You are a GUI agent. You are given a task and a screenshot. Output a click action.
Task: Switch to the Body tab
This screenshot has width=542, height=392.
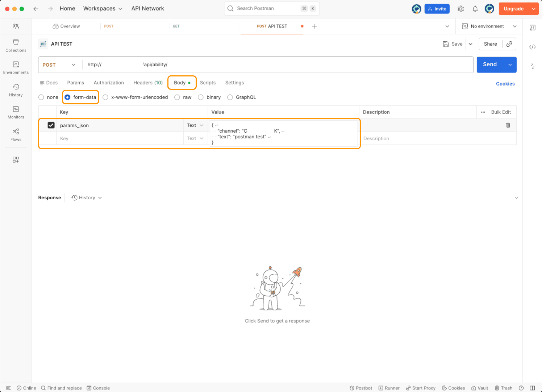(182, 83)
